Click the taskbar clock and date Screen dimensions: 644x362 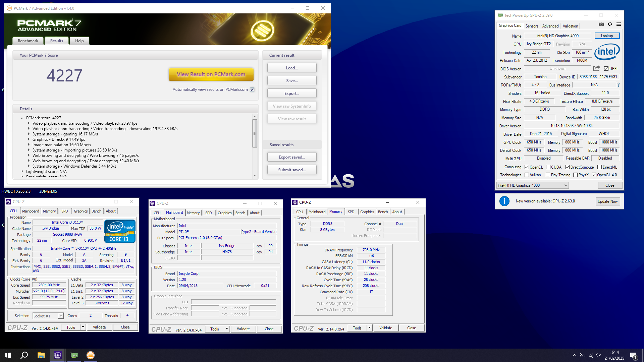click(x=614, y=355)
